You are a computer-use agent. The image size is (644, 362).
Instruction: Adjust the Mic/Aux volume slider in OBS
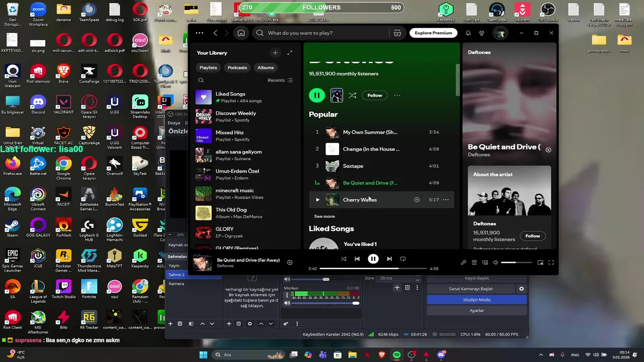325,303
